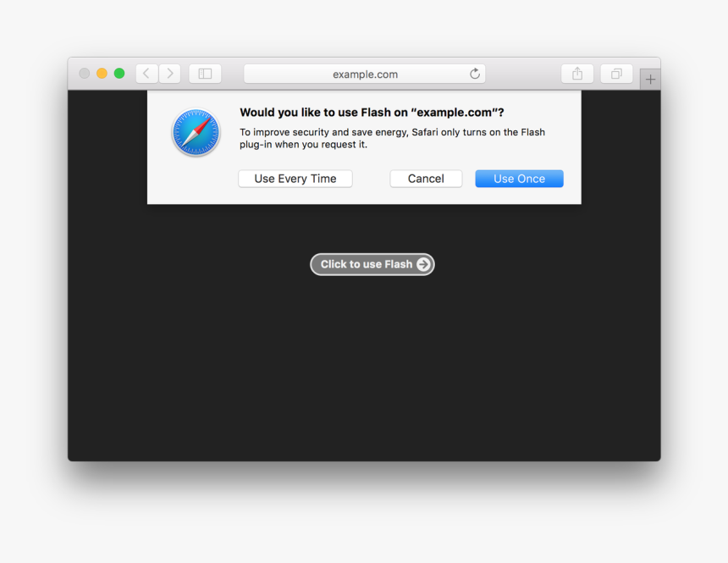This screenshot has width=728, height=563.
Task: Focus the example.com address field
Action: pos(365,74)
